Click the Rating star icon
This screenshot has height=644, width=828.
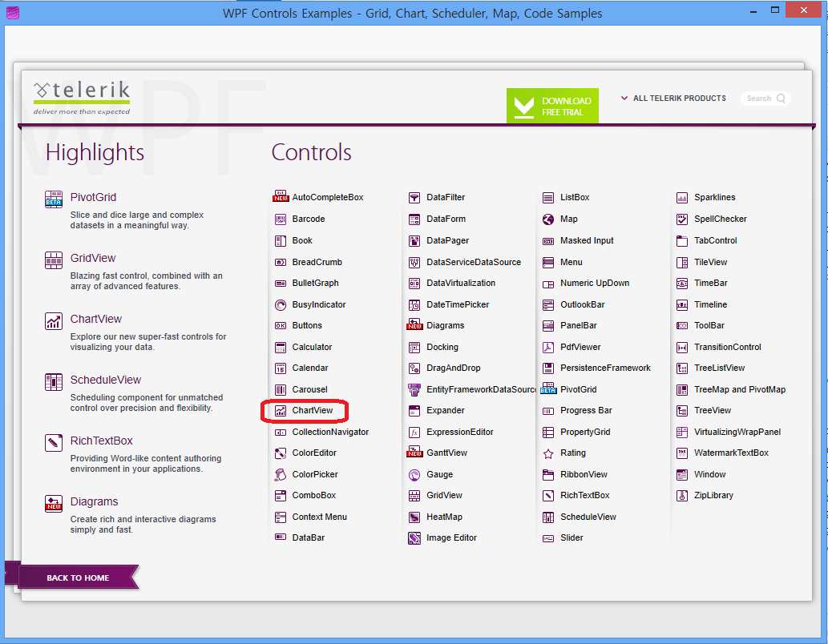click(x=548, y=453)
